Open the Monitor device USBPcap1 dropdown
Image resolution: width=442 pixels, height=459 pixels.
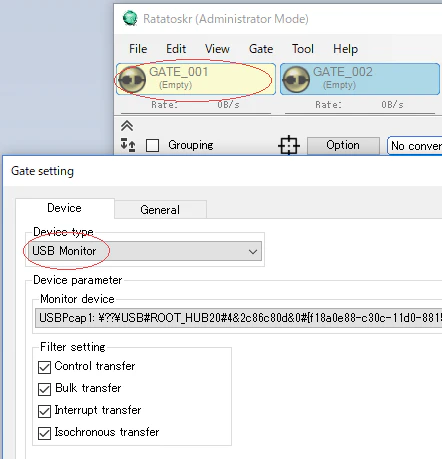pos(238,318)
